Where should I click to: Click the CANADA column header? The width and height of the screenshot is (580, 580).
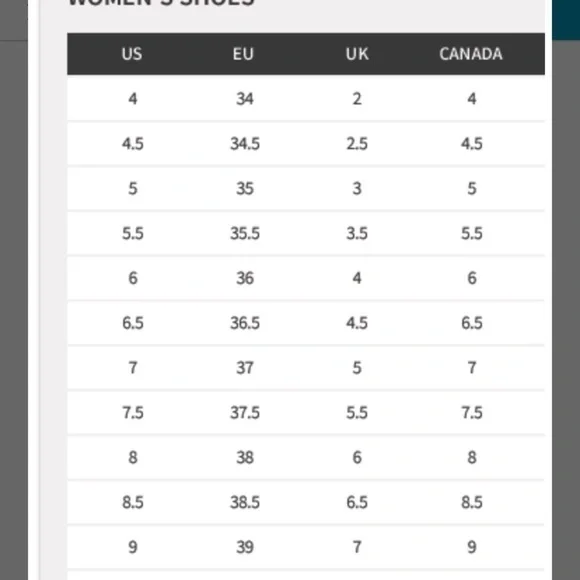471,54
